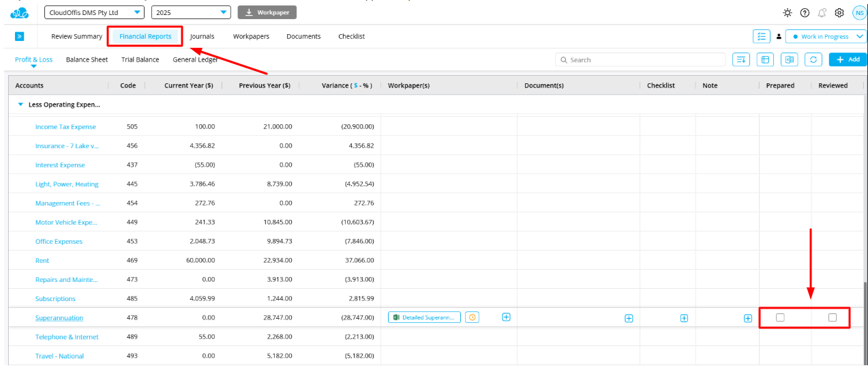Click the refresh icon button

(x=813, y=60)
